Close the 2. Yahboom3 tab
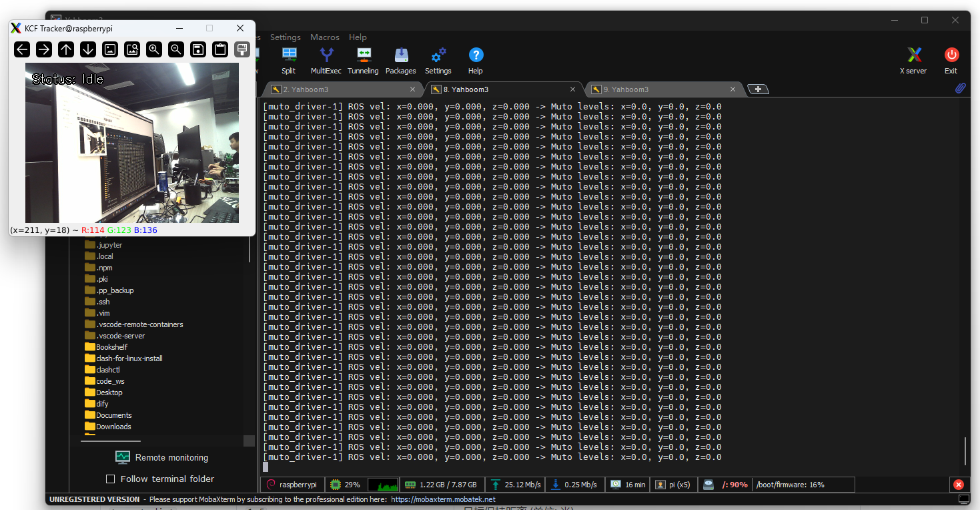Screen dimensions: 980x510 pyautogui.click(x=412, y=89)
